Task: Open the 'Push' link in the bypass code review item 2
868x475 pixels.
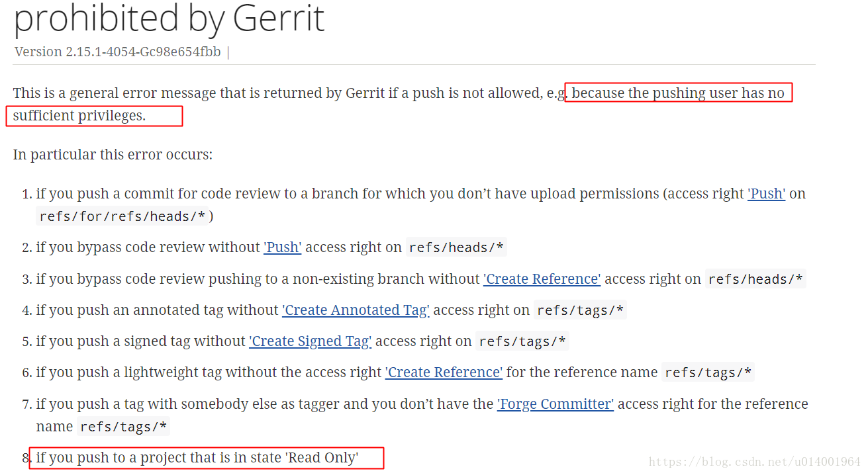Action: pyautogui.click(x=283, y=247)
